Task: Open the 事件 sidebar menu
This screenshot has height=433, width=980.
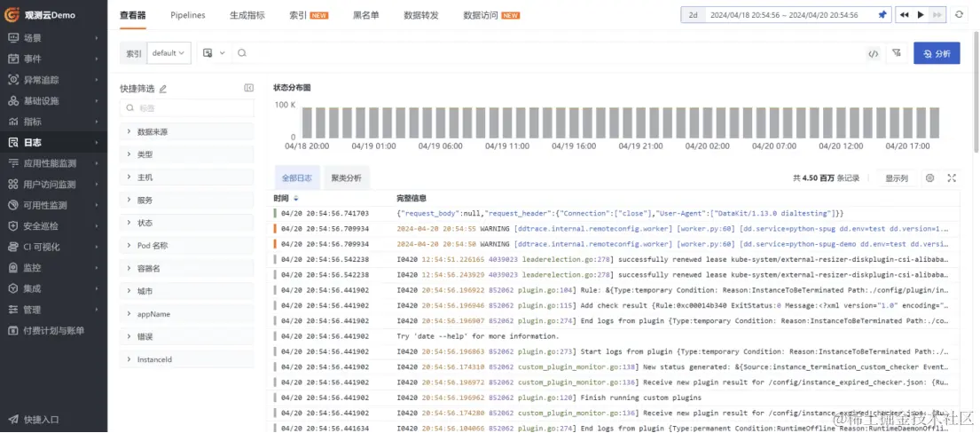Action: pos(54,59)
